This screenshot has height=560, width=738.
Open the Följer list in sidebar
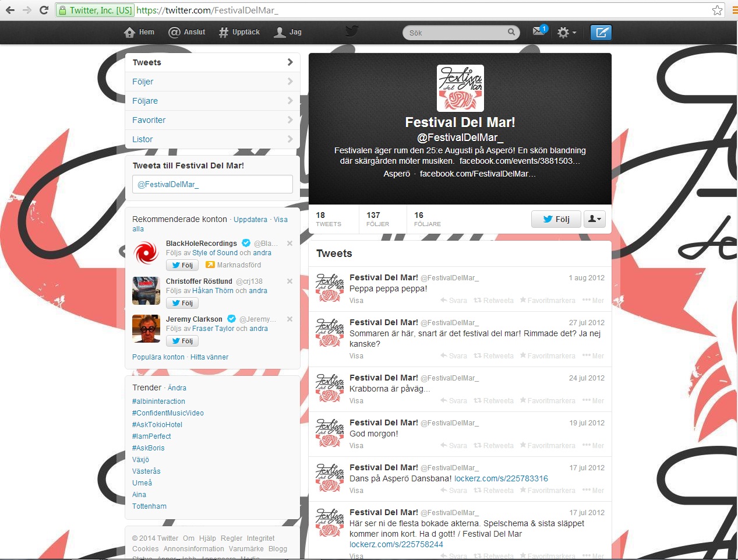pos(213,82)
